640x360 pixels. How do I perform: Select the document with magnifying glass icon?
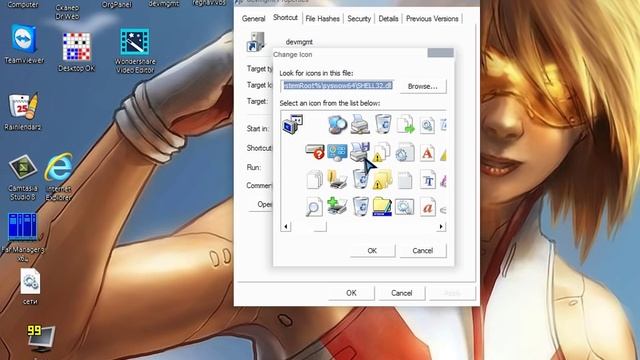tap(314, 207)
